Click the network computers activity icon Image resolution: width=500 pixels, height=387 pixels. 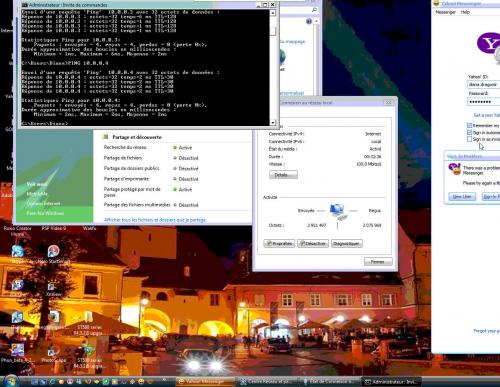(x=338, y=212)
